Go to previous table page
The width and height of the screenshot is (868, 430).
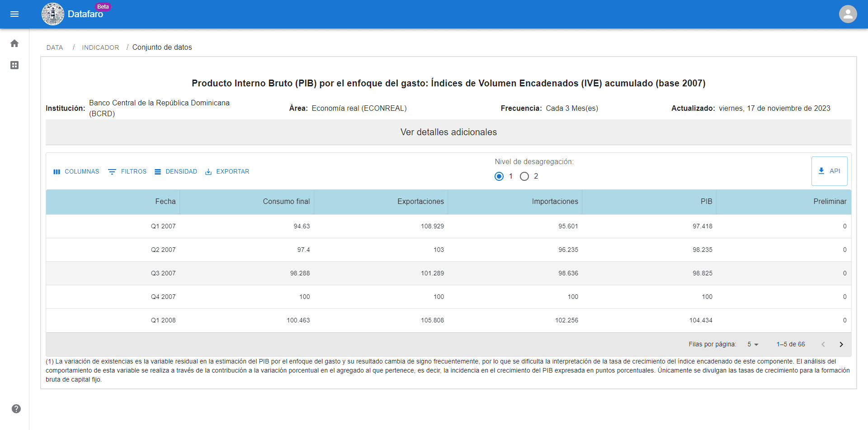(823, 345)
